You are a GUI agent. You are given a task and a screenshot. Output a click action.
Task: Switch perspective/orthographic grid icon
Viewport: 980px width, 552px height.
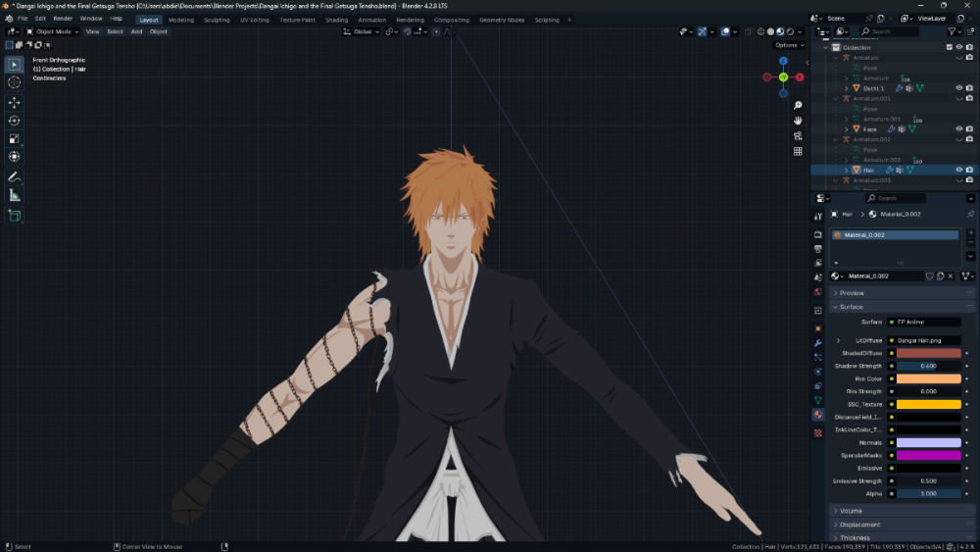798,151
